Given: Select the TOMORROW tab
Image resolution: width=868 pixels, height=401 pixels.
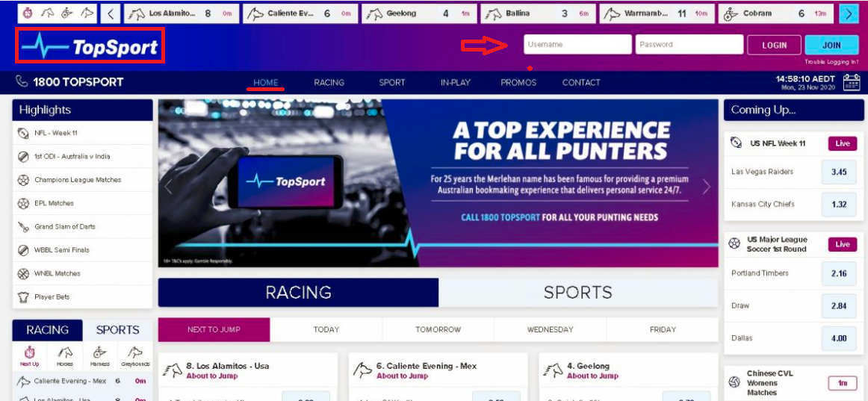Looking at the screenshot, I should [438, 329].
